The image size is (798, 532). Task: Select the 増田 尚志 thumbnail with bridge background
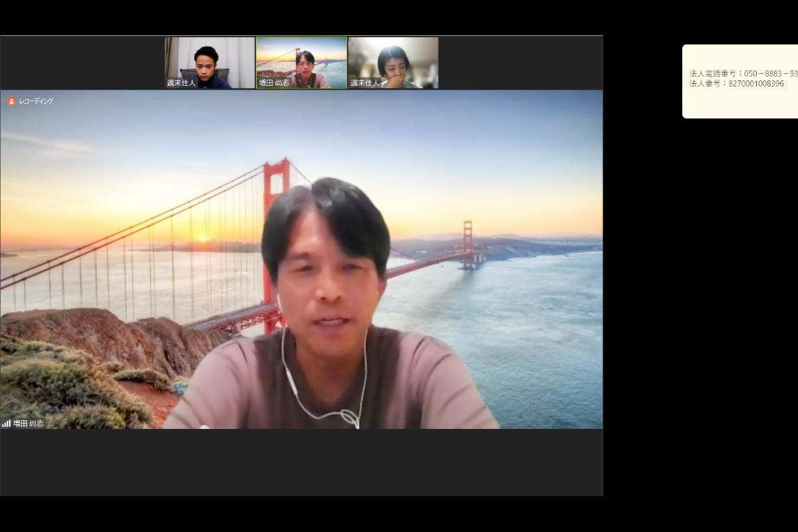click(301, 62)
